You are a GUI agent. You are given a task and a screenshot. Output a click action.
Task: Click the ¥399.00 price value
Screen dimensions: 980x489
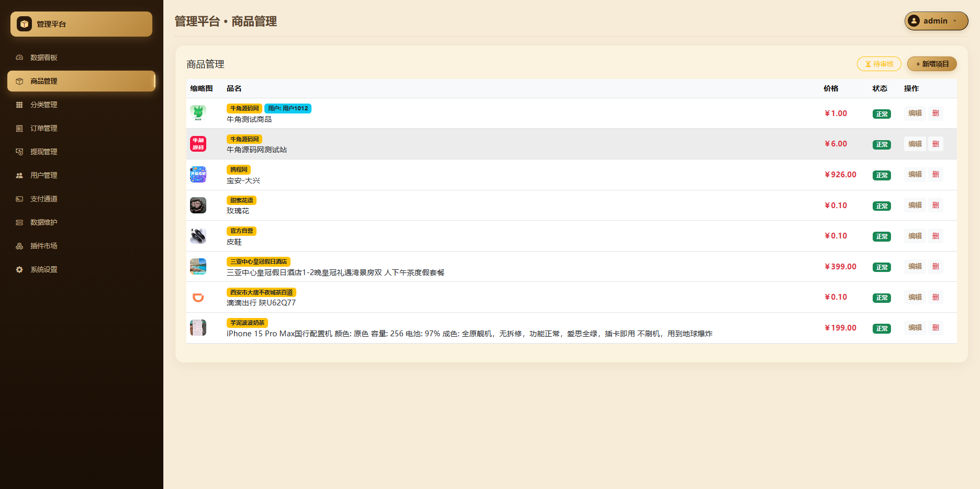click(840, 267)
